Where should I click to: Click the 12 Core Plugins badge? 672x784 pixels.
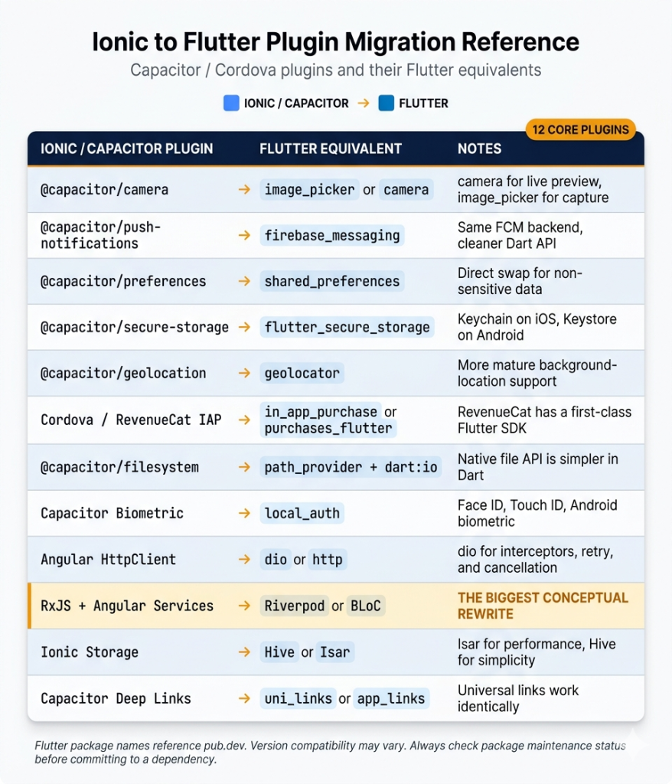pyautogui.click(x=582, y=129)
